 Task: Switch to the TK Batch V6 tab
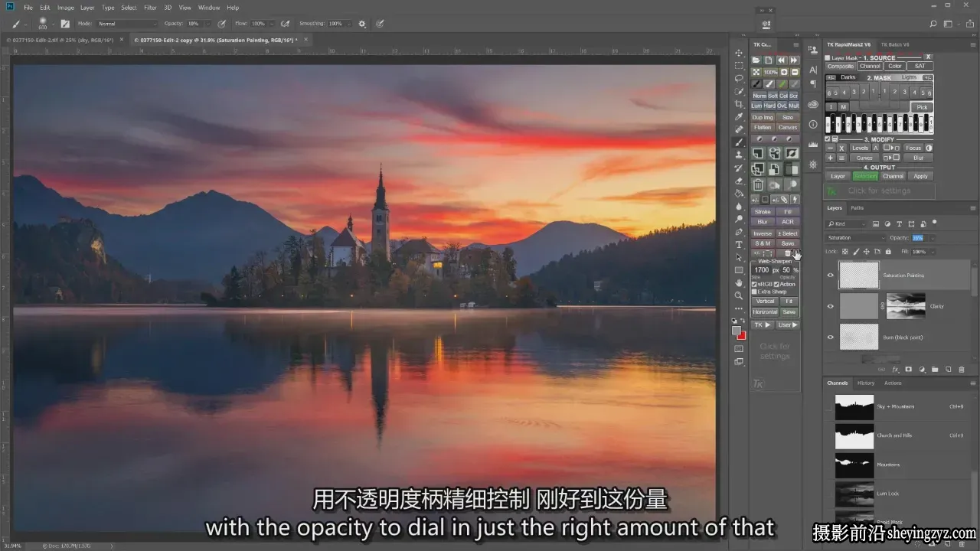pyautogui.click(x=895, y=45)
